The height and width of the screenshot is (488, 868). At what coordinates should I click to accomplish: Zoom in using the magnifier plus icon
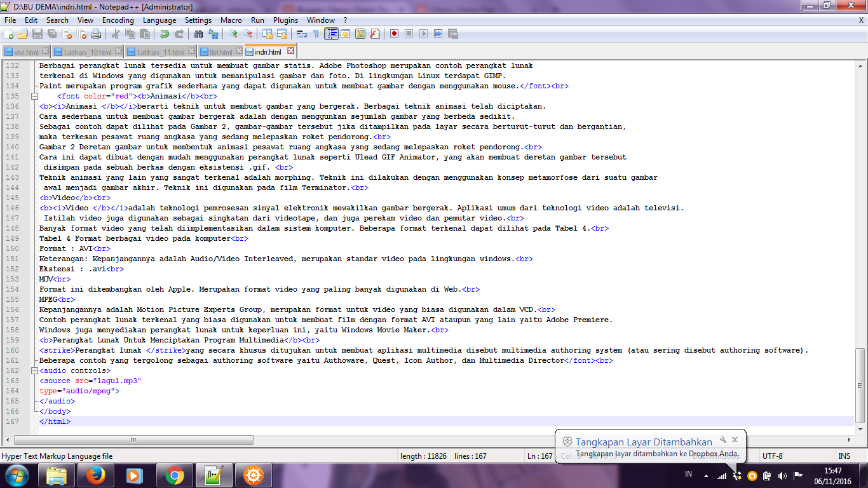pos(233,34)
